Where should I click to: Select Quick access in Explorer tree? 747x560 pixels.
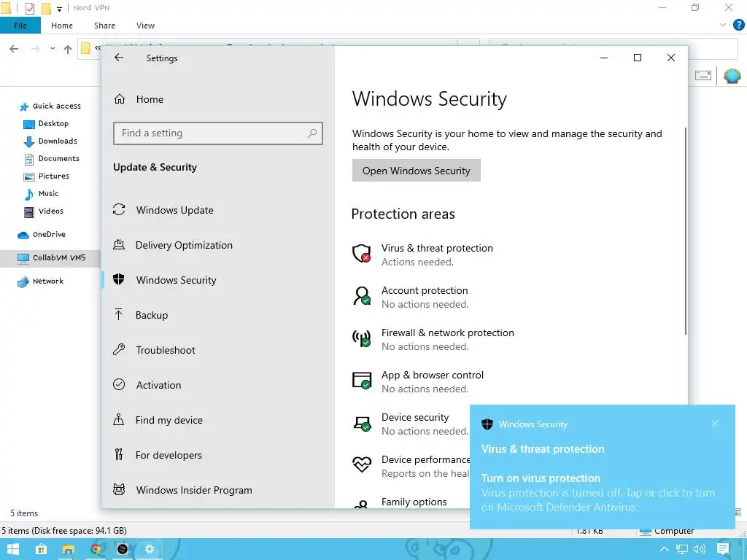(x=56, y=106)
